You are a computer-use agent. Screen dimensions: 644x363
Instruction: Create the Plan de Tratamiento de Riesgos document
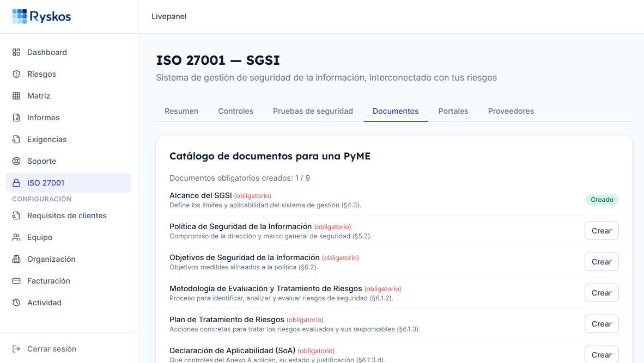tap(602, 324)
